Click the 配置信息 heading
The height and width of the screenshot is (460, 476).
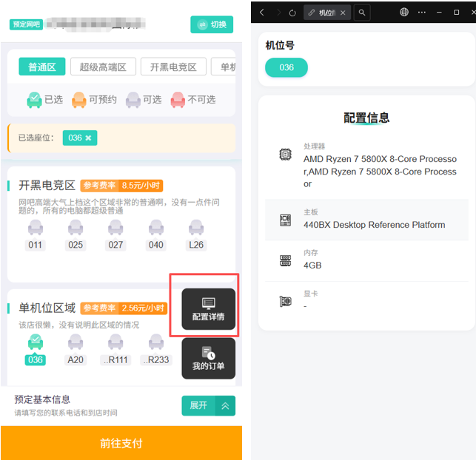(366, 118)
